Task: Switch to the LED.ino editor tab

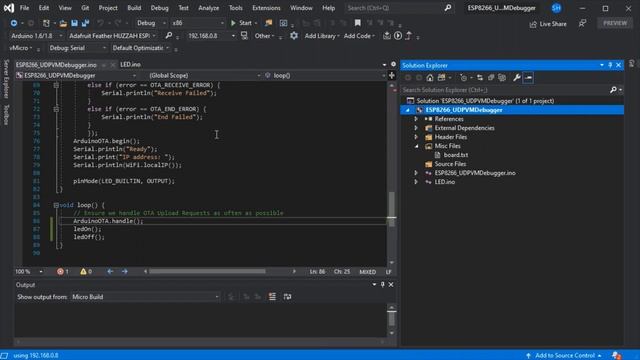Action: (131, 64)
